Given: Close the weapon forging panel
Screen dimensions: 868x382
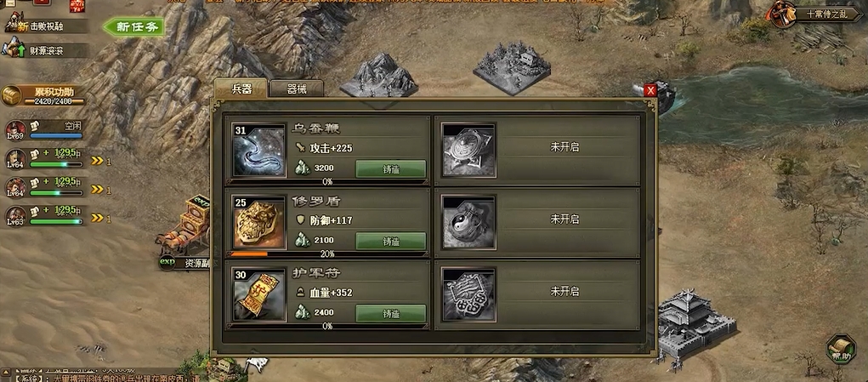Looking at the screenshot, I should pos(650,90).
